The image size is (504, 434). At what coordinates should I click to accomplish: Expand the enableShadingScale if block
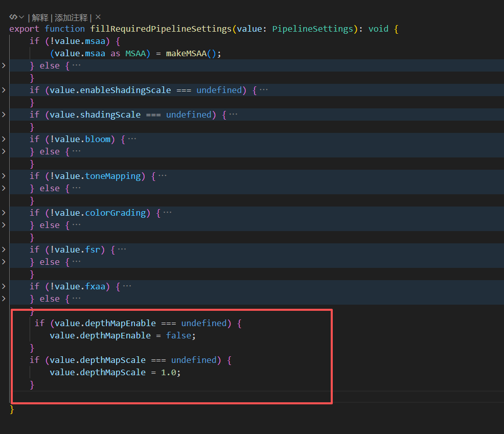pyautogui.click(x=4, y=90)
